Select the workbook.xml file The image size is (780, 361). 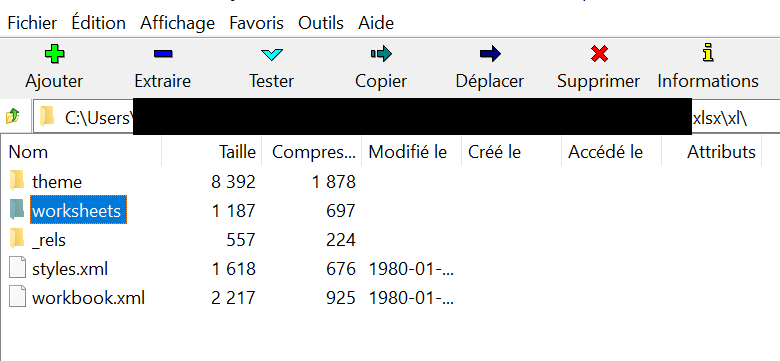click(89, 298)
